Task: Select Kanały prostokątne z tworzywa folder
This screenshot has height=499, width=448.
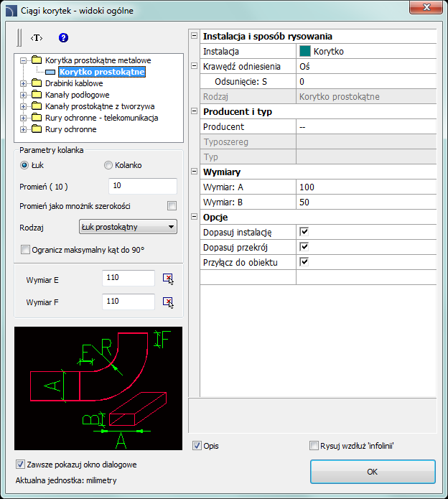Action: pos(100,106)
